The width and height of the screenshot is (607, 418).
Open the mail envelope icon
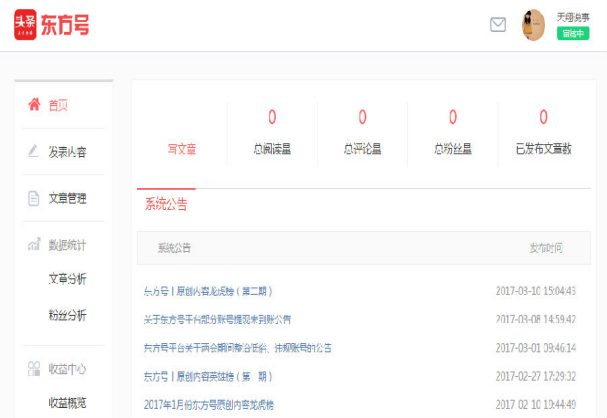(x=498, y=25)
